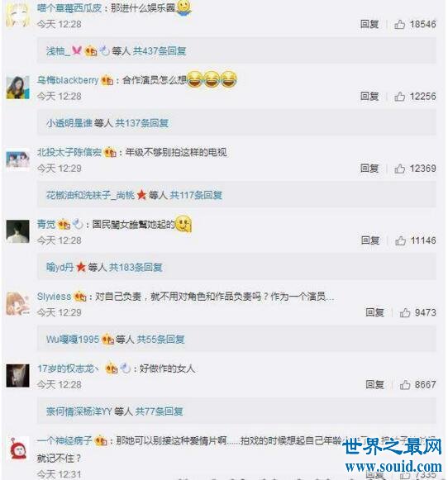Click the like icon beside 8667

click(405, 384)
